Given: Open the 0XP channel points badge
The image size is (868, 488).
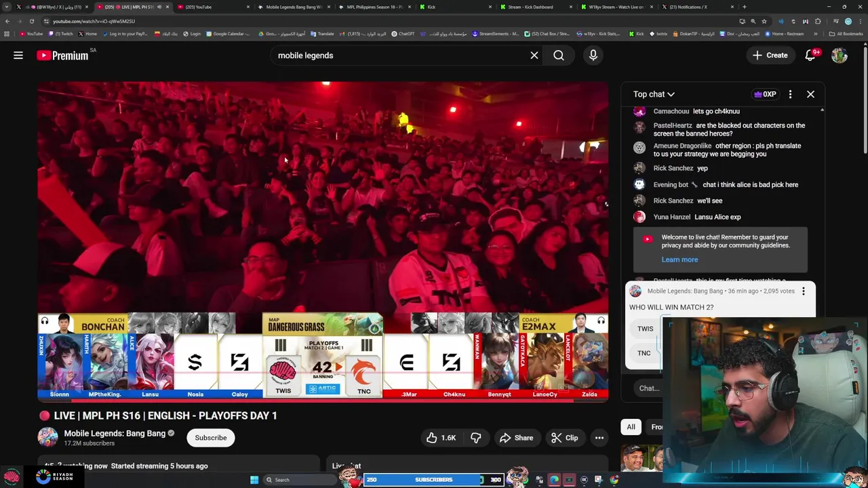Looking at the screenshot, I should 765,94.
